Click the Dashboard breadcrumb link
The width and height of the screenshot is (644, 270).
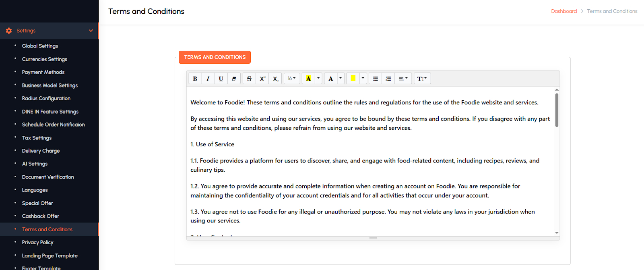coord(563,11)
